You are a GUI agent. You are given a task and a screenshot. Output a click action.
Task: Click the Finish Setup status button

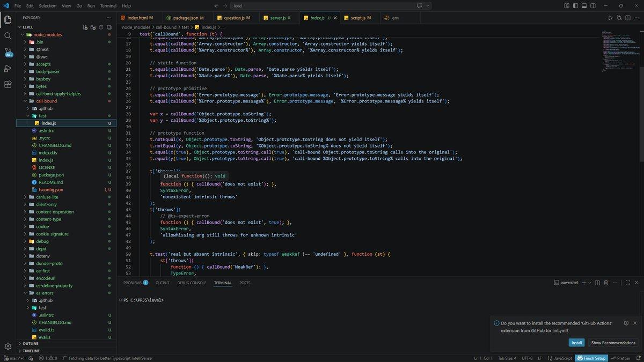[x=590, y=358]
